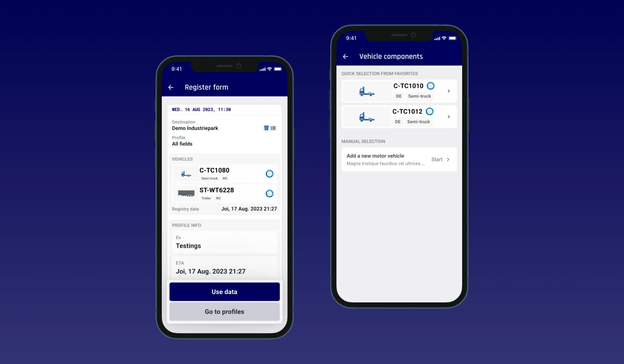Image resolution: width=624 pixels, height=364 pixels.
Task: Click the back arrow on Register form
Action: pyautogui.click(x=171, y=87)
